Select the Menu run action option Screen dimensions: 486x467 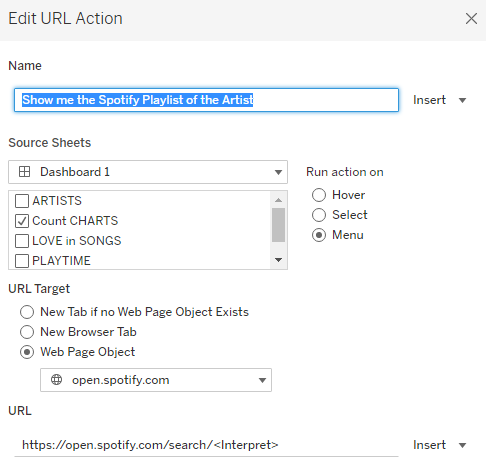(319, 235)
